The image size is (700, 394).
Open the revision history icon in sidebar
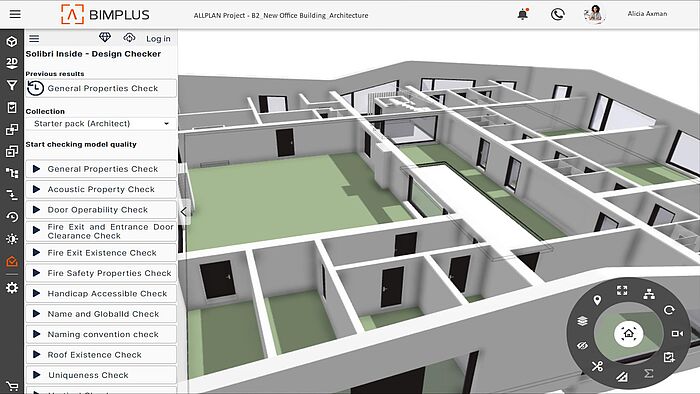[x=12, y=217]
